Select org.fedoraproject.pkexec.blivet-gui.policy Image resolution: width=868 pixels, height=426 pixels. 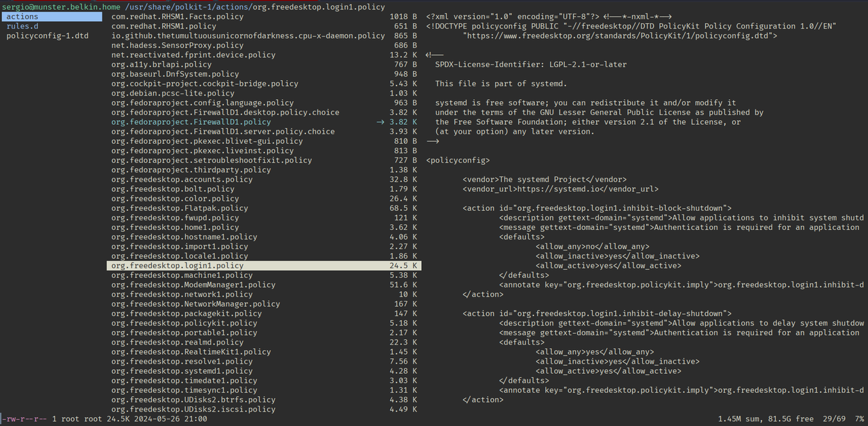click(205, 141)
